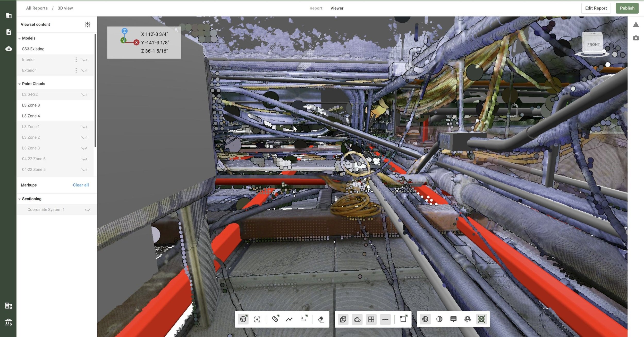This screenshot has height=337, width=644.
Task: Collapse the Sectioning section
Action: pos(20,199)
